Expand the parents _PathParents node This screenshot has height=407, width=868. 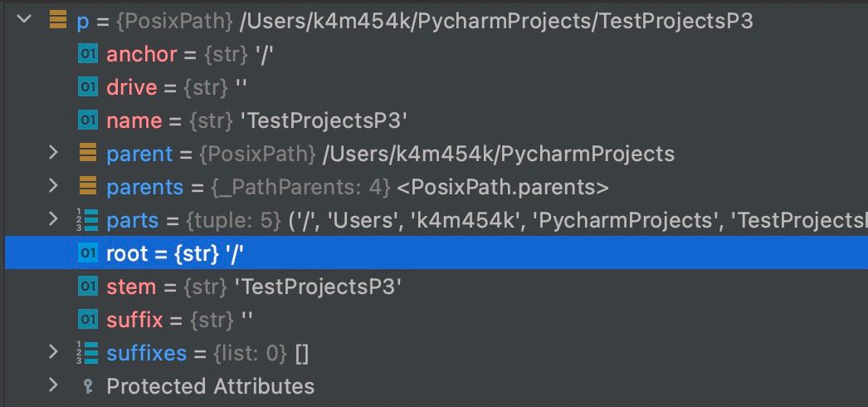54,186
